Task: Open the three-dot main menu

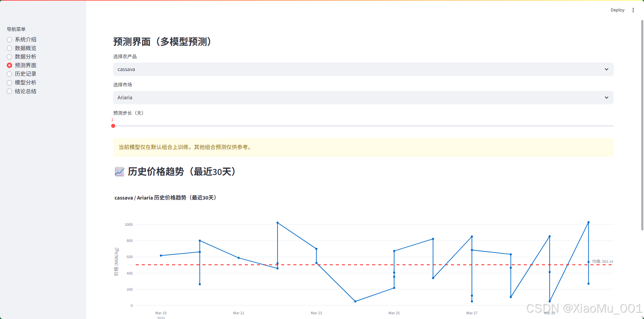Action: [x=633, y=10]
